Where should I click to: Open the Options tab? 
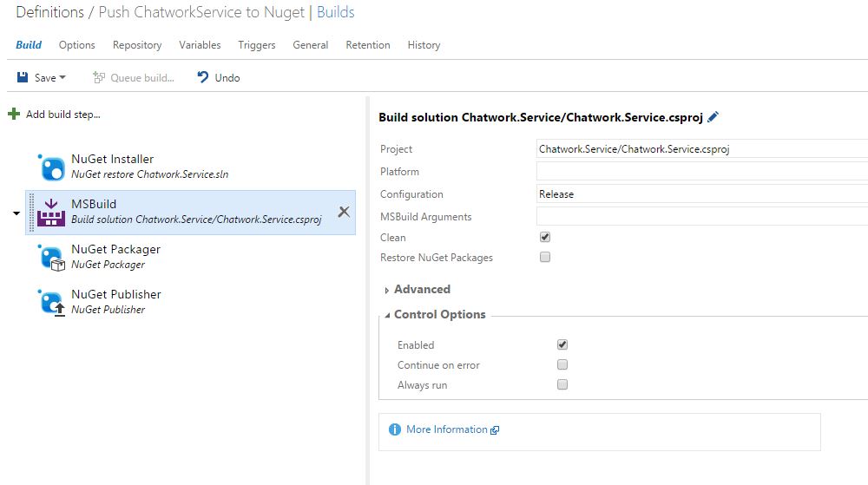tap(77, 45)
